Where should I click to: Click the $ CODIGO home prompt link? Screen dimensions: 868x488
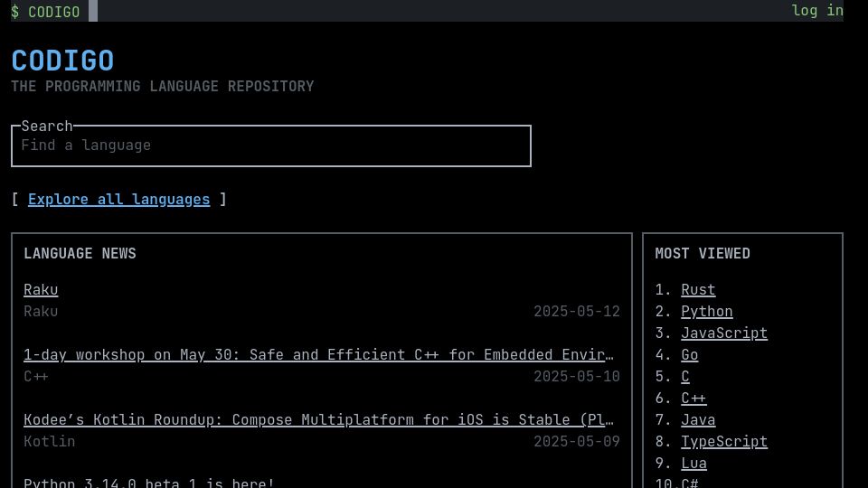pyautogui.click(x=45, y=12)
